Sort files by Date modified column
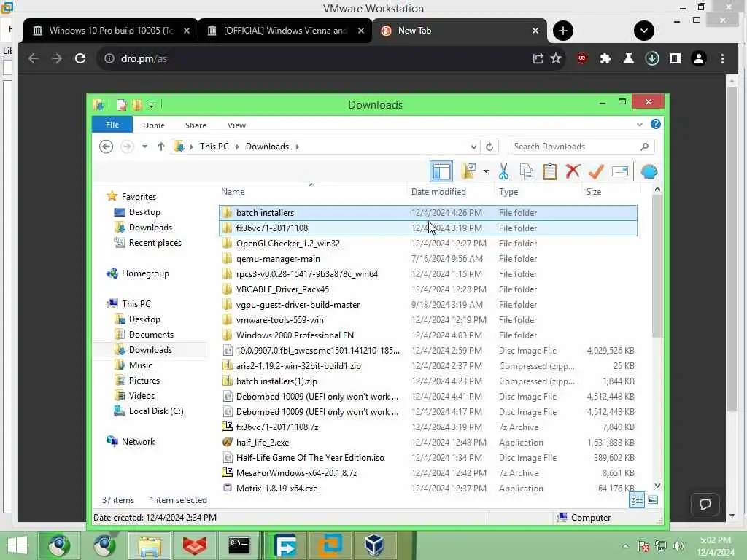 pyautogui.click(x=438, y=192)
